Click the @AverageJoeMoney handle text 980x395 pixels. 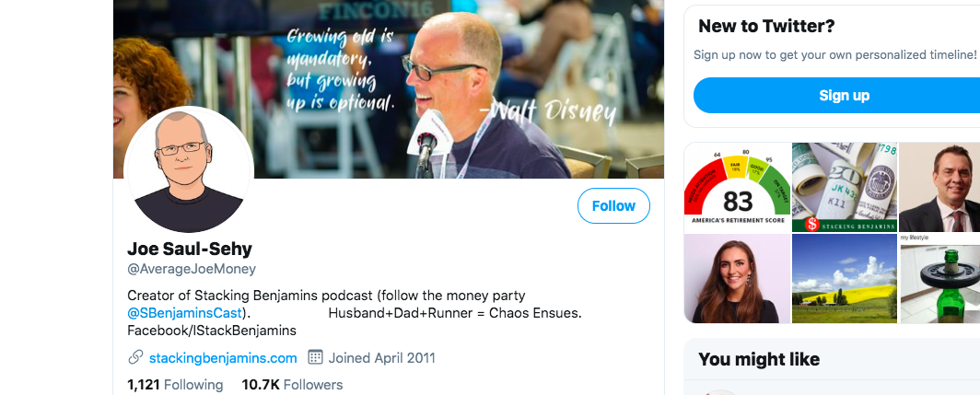[192, 270]
